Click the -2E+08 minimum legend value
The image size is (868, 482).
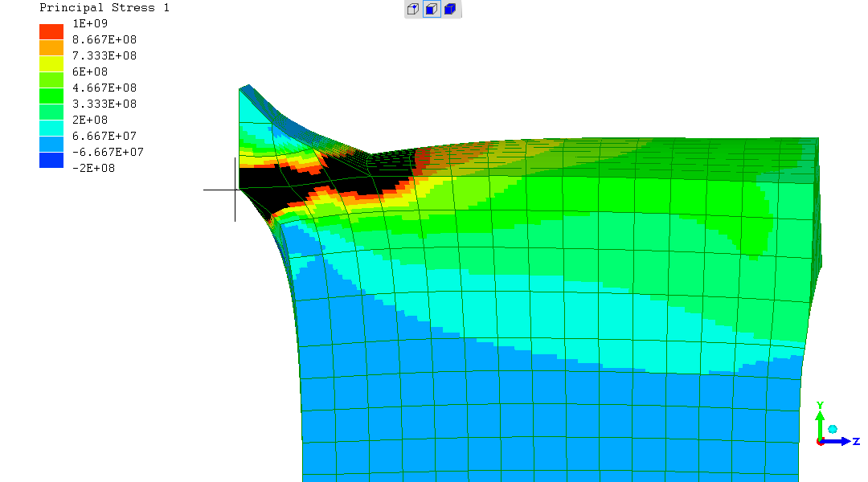pyautogui.click(x=94, y=168)
